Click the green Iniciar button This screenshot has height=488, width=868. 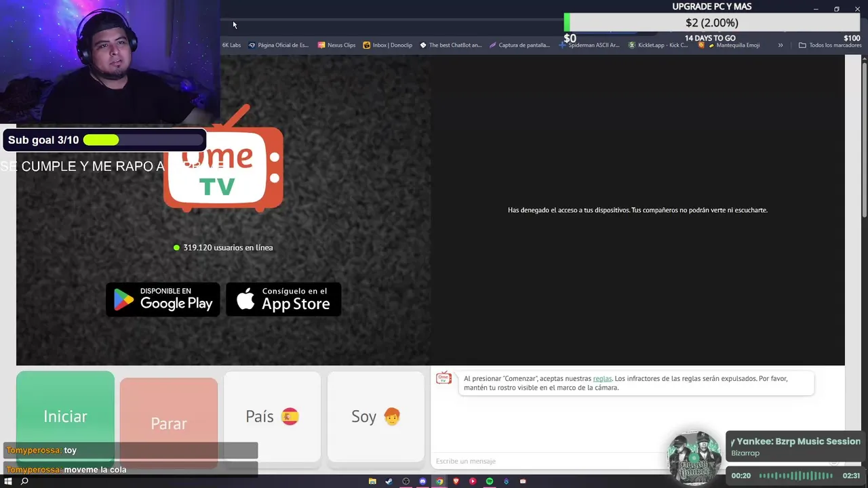pyautogui.click(x=65, y=416)
